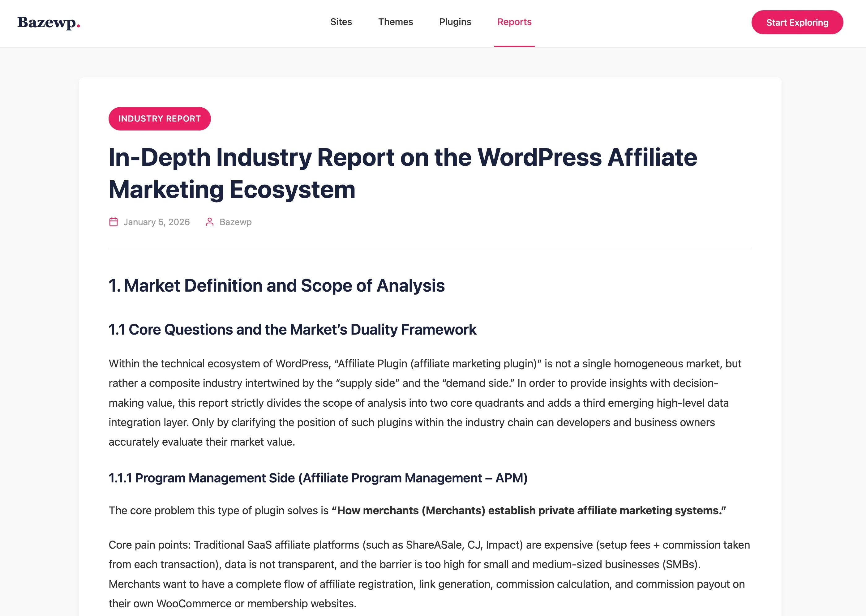Select the Reports tab
Screen dimensions: 866x616
(x=514, y=22)
